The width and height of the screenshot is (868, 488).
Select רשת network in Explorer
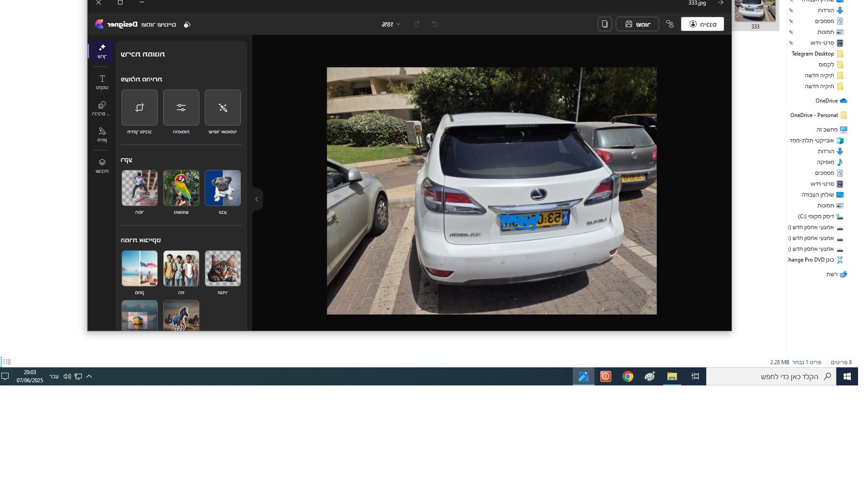836,274
